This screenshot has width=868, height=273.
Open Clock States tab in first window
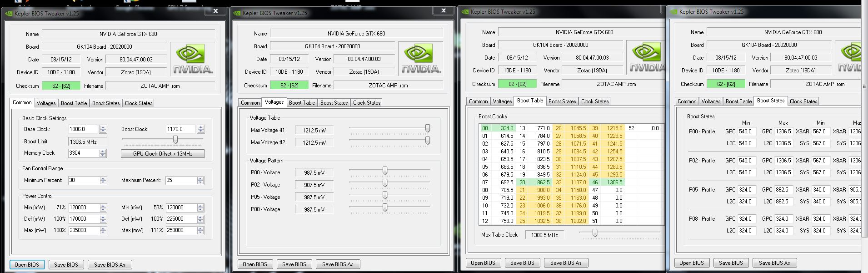(139, 103)
